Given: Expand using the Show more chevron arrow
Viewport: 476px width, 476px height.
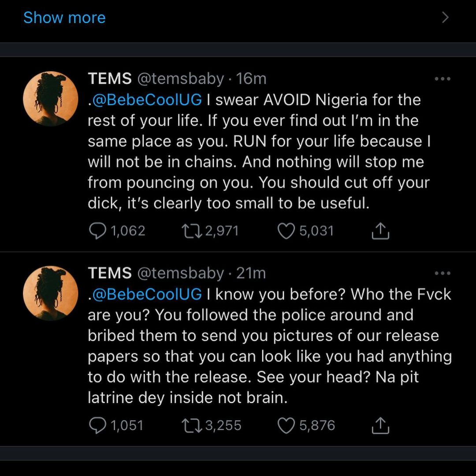Looking at the screenshot, I should (445, 18).
